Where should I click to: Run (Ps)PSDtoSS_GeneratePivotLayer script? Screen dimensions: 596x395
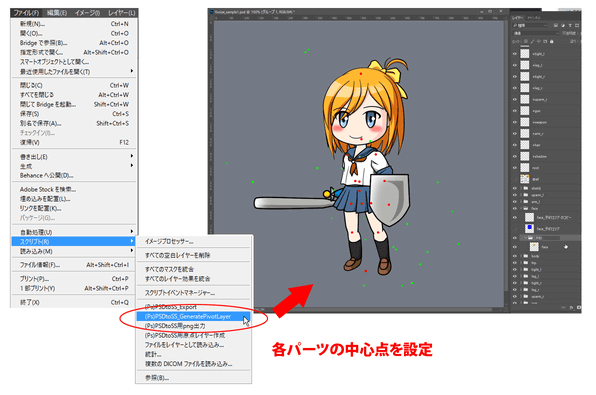(193, 316)
